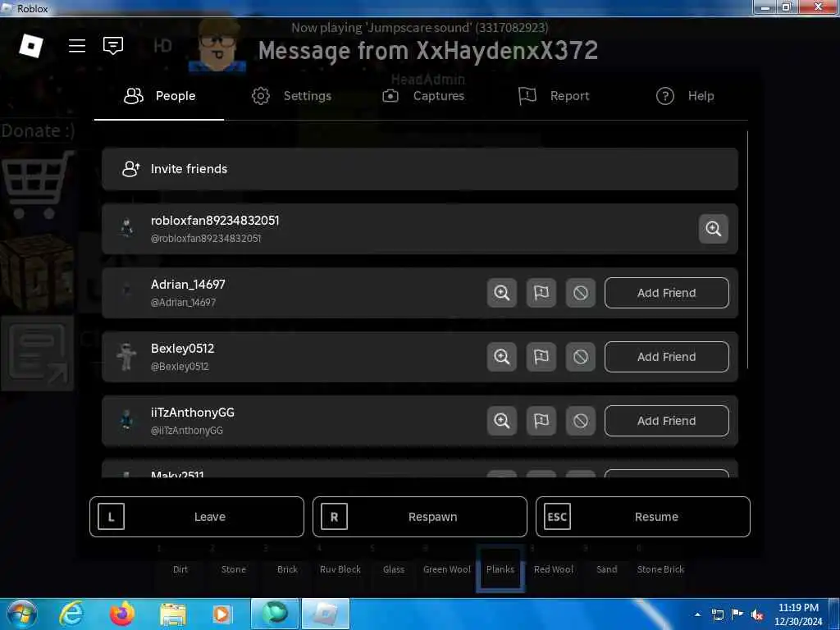Launch Firefox from taskbar
This screenshot has height=630, width=840.
coord(122,614)
